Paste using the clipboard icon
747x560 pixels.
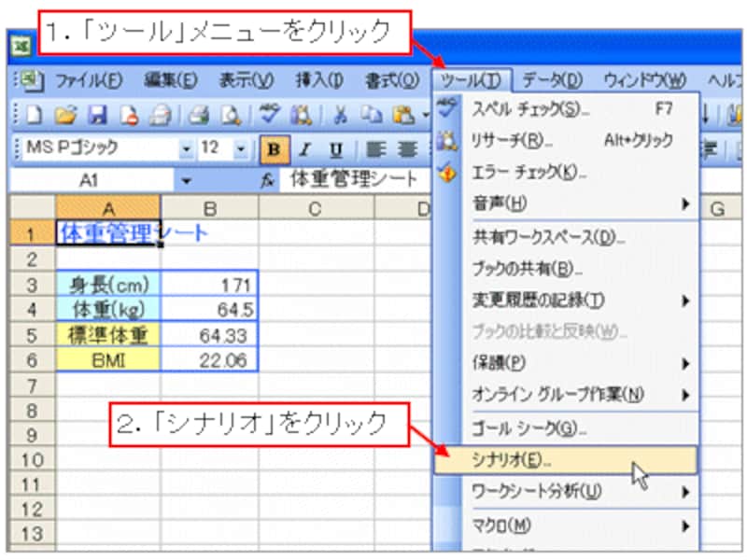point(403,115)
